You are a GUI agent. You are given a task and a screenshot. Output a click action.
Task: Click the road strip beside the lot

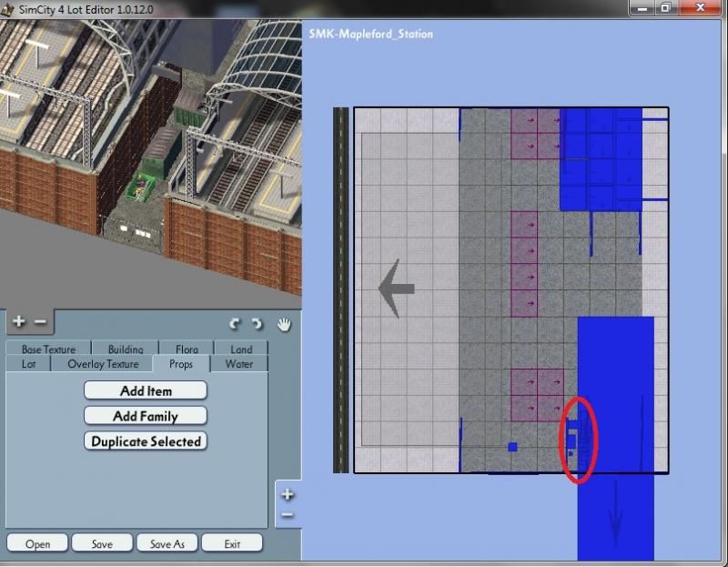[x=340, y=290]
